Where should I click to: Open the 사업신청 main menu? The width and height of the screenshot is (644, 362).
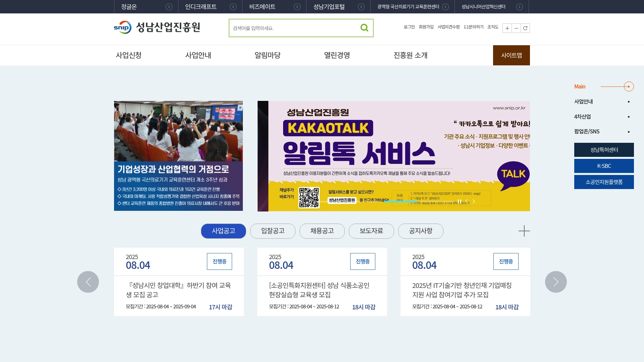pos(129,55)
